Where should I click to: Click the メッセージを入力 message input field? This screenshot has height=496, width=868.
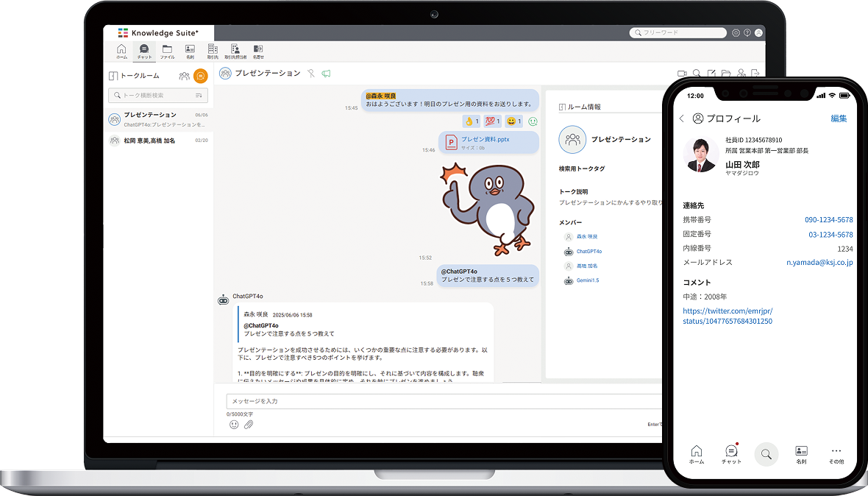[x=441, y=401]
